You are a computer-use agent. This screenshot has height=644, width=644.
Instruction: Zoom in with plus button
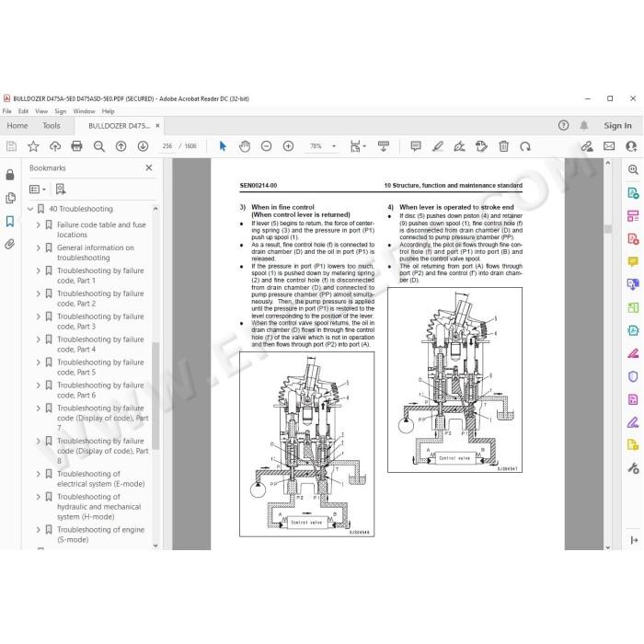[x=288, y=146]
